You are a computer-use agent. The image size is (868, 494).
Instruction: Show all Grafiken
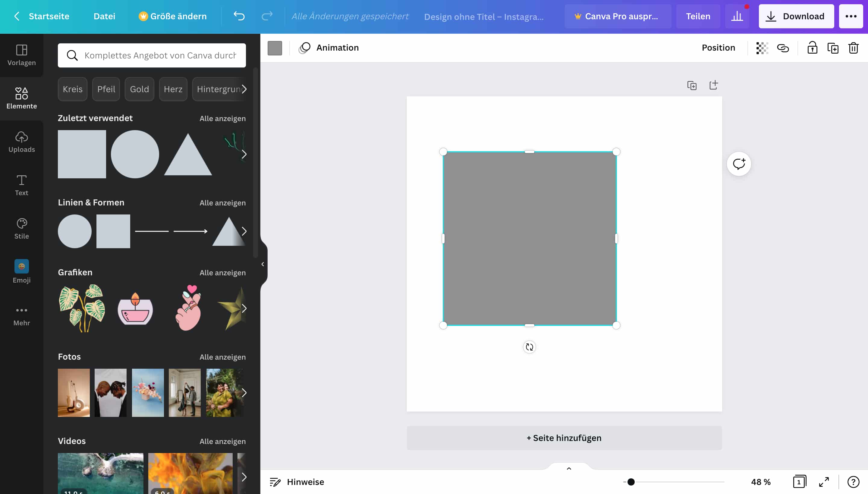223,273
